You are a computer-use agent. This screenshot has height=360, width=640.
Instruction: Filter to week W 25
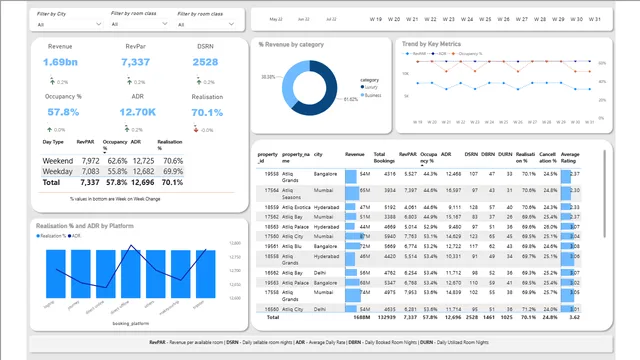point(485,19)
